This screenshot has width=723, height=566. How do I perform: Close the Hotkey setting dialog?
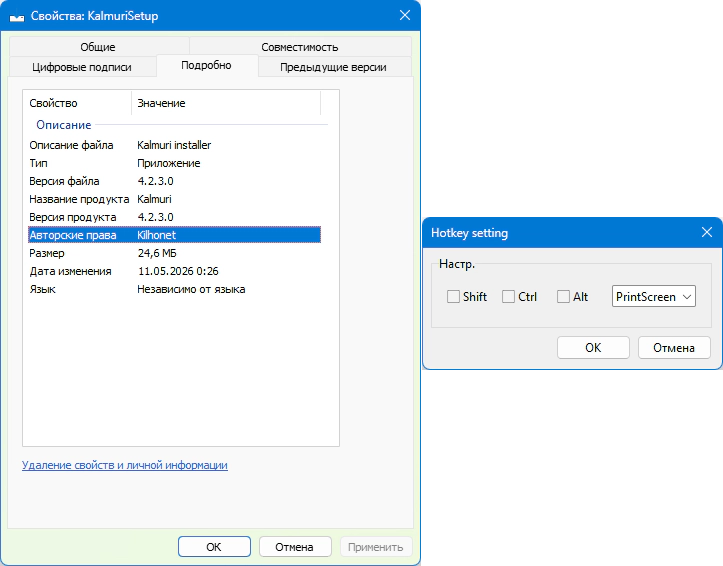tap(707, 232)
